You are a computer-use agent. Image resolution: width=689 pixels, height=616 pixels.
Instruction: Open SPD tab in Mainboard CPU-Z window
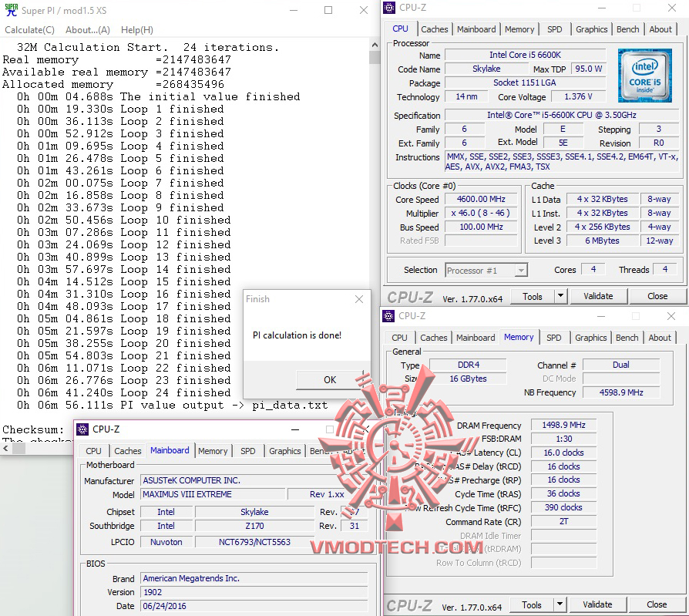point(248,451)
